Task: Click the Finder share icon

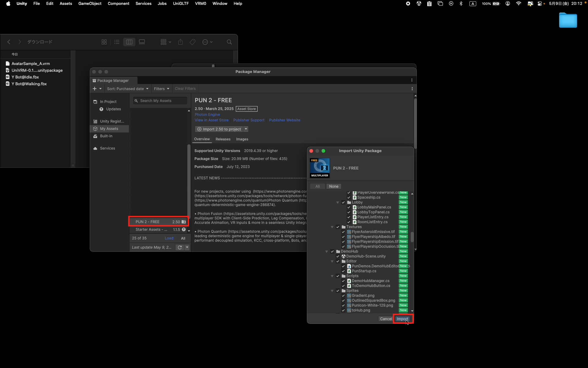Action: coord(180,42)
